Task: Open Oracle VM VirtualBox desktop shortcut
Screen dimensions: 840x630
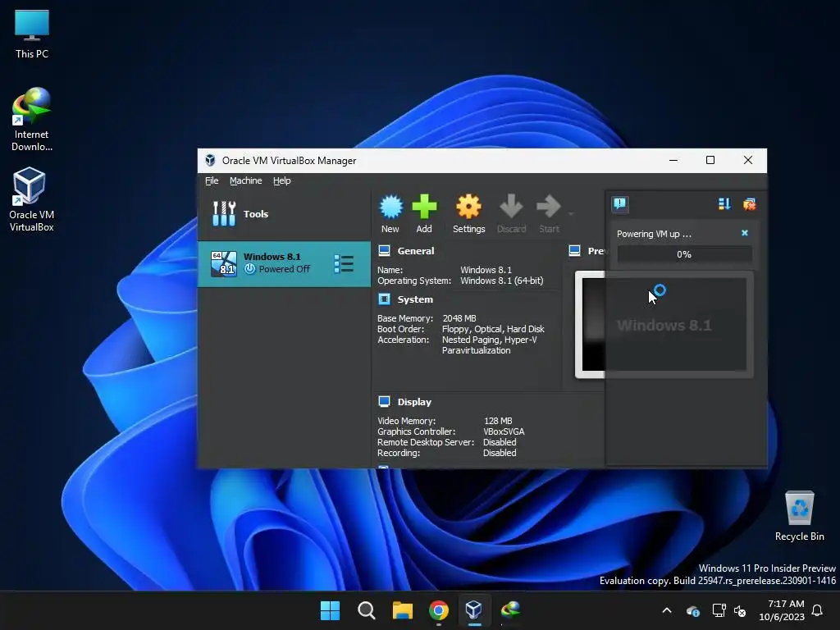Action: [x=32, y=199]
